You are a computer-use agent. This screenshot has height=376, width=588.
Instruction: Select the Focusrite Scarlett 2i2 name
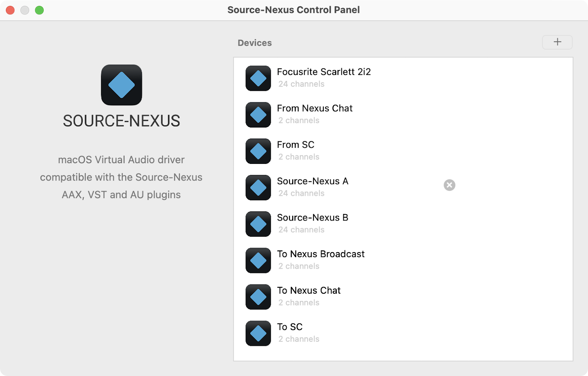point(324,72)
